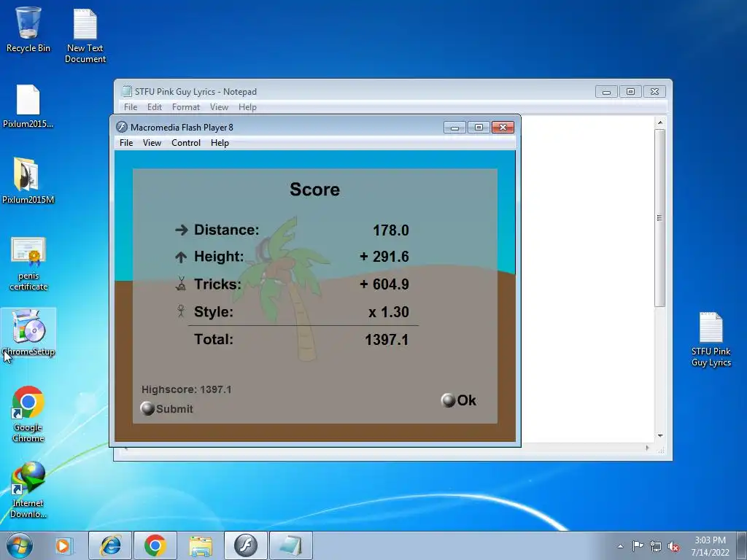Open the Google Chrome desktop shortcut
The width and height of the screenshot is (747, 560).
[x=28, y=414]
